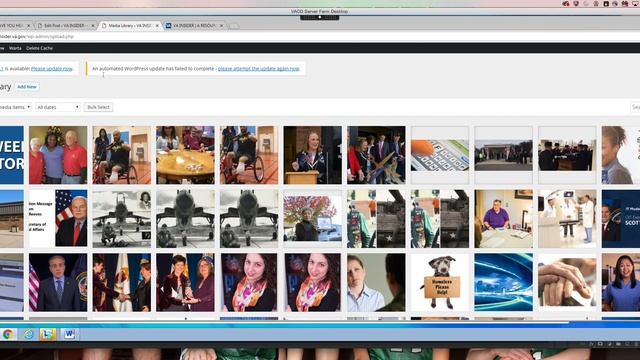Select the women at round table photo
This screenshot has width=640, height=360.
click(185, 155)
